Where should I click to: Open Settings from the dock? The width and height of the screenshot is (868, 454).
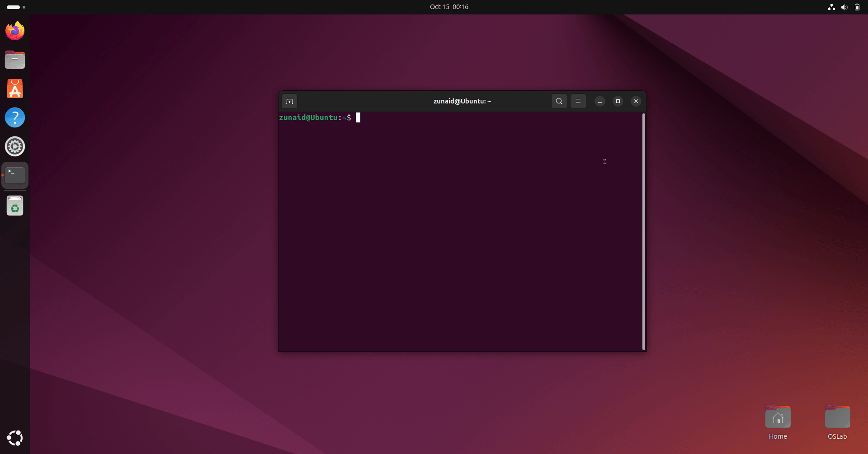[14, 146]
